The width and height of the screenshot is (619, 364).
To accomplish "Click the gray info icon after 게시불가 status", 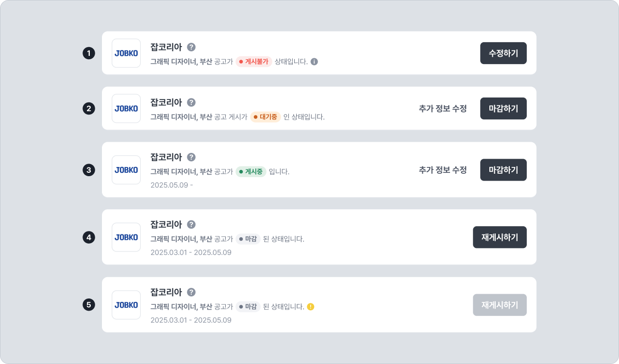I will tap(314, 62).
